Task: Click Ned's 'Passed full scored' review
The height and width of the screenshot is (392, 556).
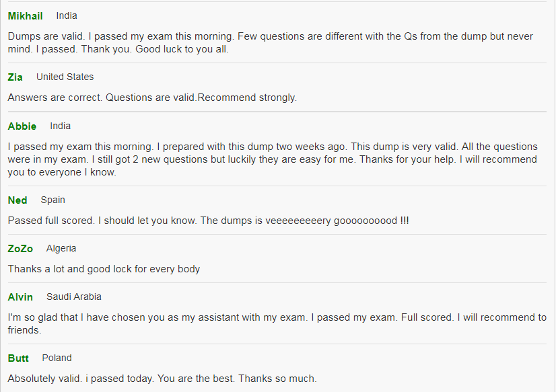Action: 208,221
